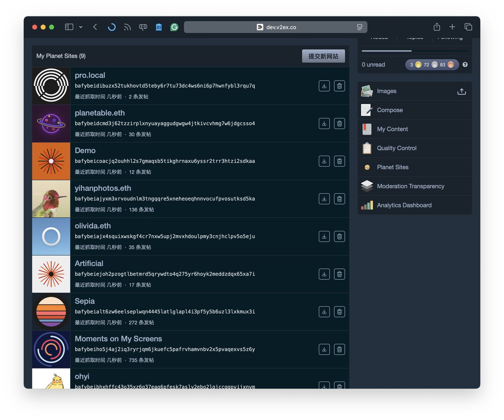Open a new tab
The width and height of the screenshot is (504, 420).
point(452,27)
